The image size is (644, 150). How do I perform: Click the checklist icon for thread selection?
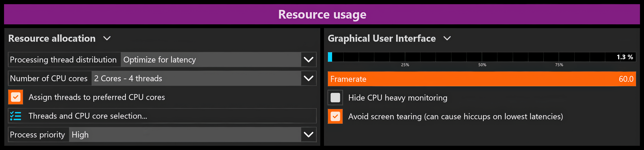click(15, 116)
